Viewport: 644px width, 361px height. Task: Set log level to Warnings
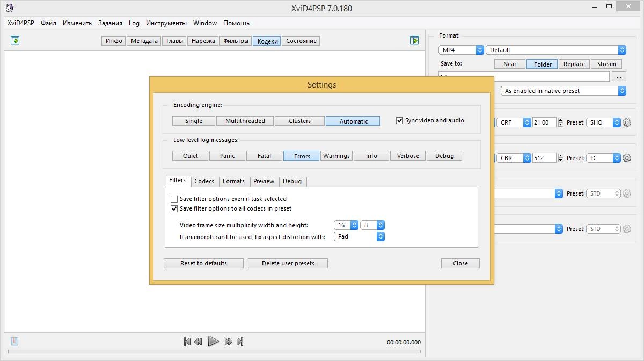[336, 156]
